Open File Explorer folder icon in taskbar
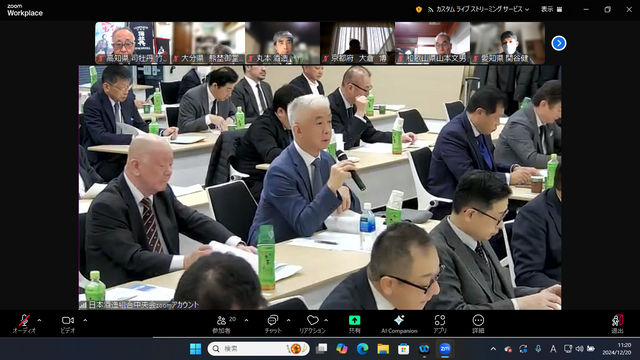 pos(383,349)
